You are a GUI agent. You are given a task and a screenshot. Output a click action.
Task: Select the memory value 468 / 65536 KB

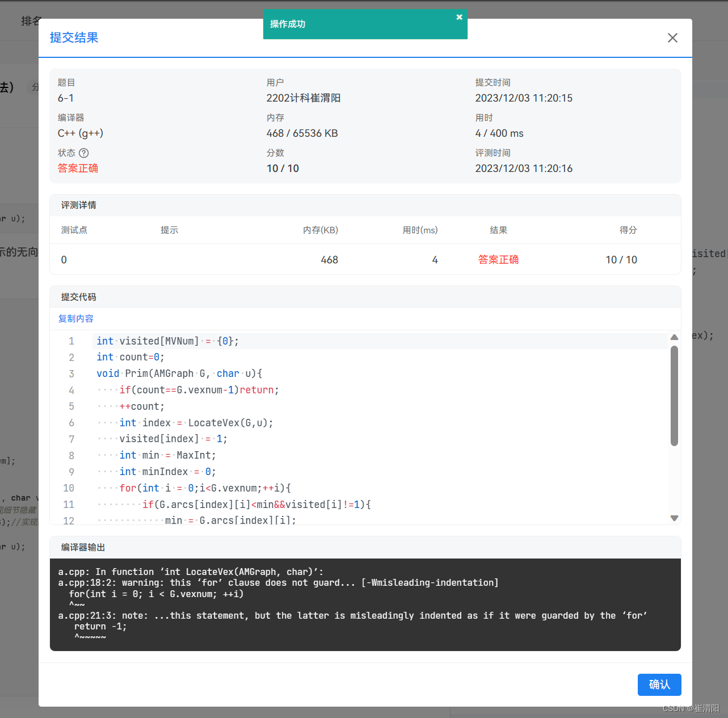[302, 133]
